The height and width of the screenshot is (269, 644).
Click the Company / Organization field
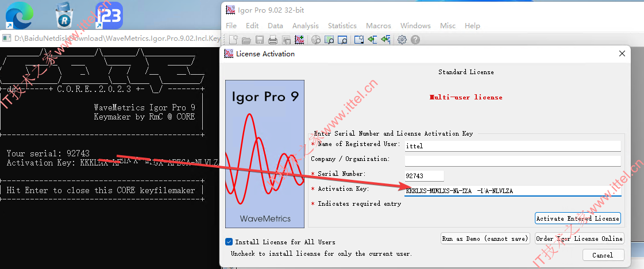click(512, 160)
